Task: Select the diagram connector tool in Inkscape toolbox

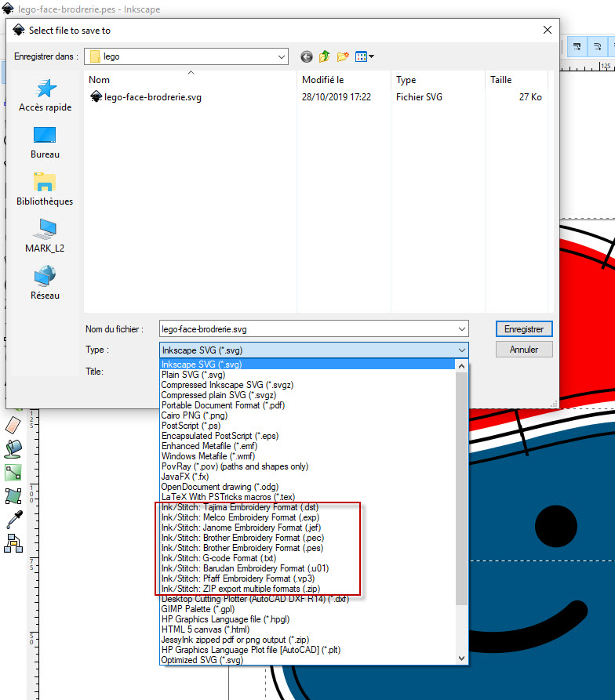Action: point(13,543)
